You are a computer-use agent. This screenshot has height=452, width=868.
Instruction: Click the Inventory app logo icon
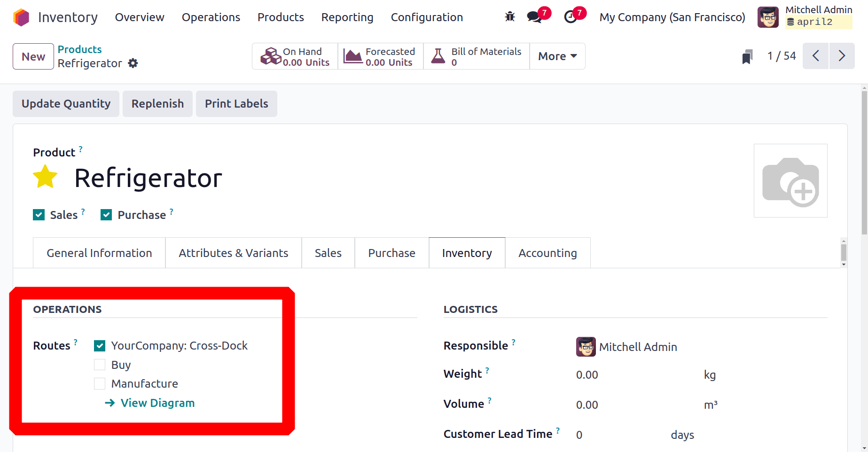pyautogui.click(x=21, y=17)
